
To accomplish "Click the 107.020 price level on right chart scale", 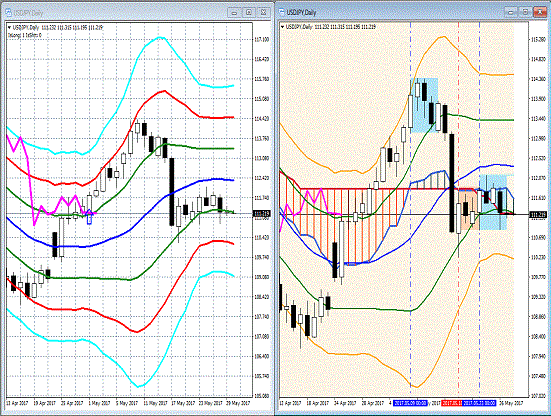I will tap(538, 396).
